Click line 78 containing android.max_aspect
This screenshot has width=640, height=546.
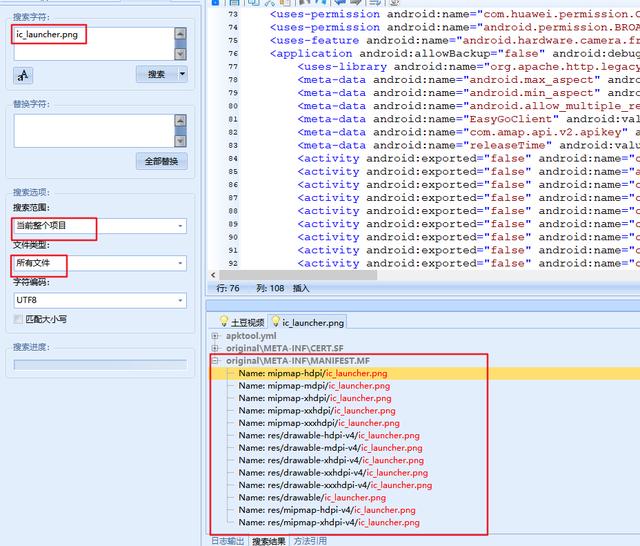(x=468, y=80)
